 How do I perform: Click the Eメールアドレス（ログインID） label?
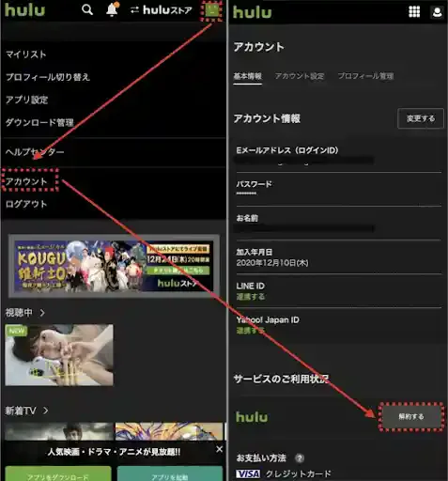point(287,150)
